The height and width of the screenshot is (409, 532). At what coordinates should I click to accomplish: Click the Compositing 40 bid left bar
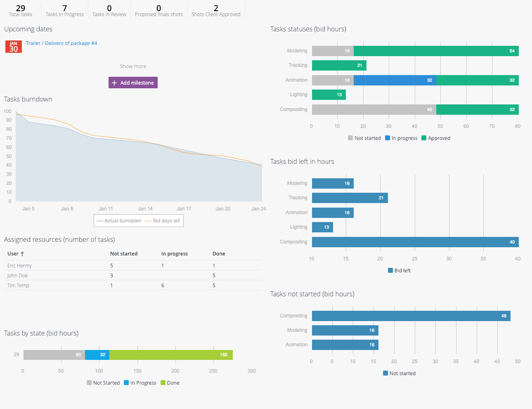pyautogui.click(x=415, y=242)
